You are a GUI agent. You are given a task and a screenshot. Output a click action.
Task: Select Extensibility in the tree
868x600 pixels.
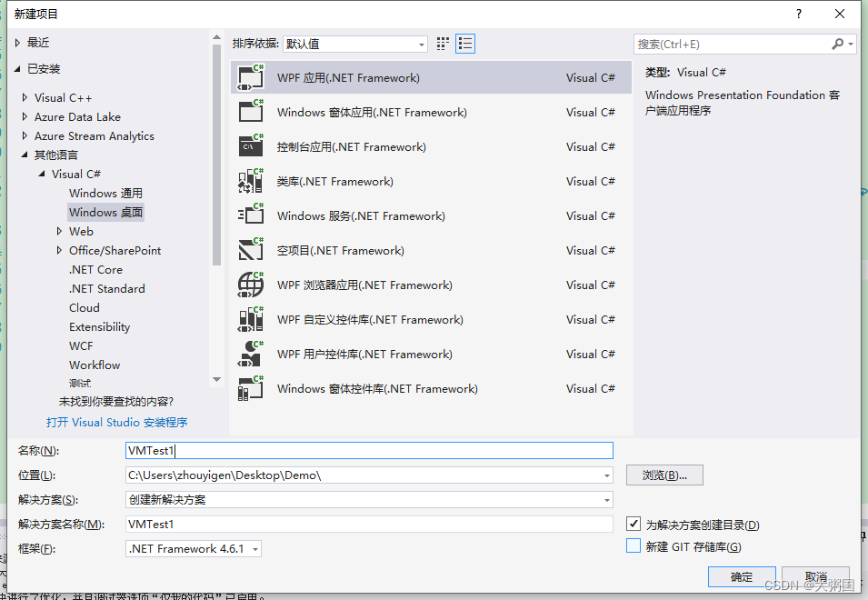(100, 327)
